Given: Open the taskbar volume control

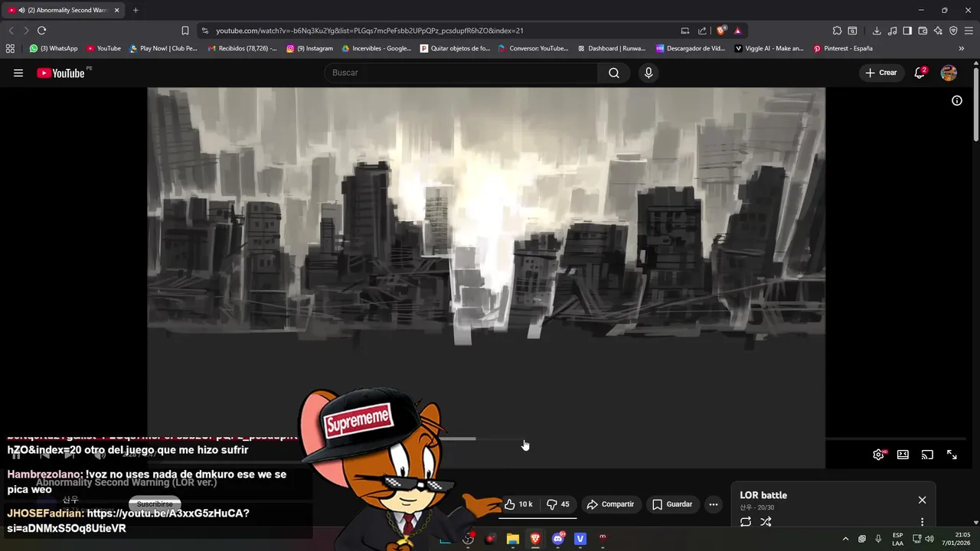Looking at the screenshot, I should click(929, 539).
